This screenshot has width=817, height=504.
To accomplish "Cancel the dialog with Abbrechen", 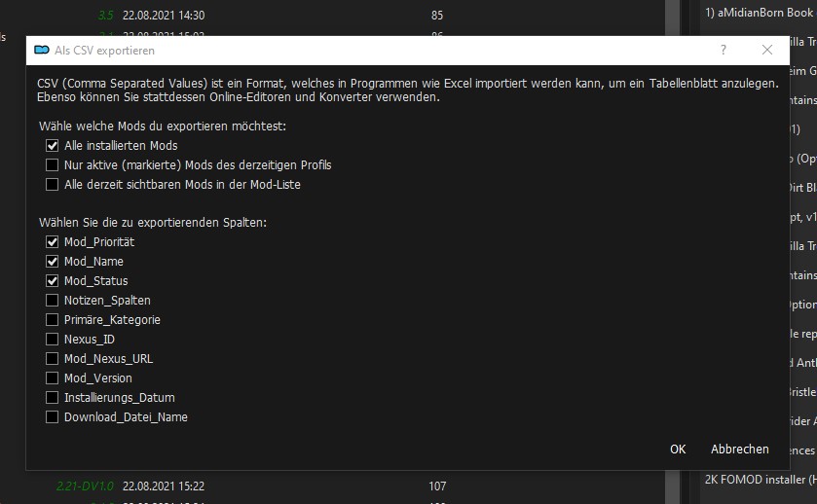I will (740, 450).
